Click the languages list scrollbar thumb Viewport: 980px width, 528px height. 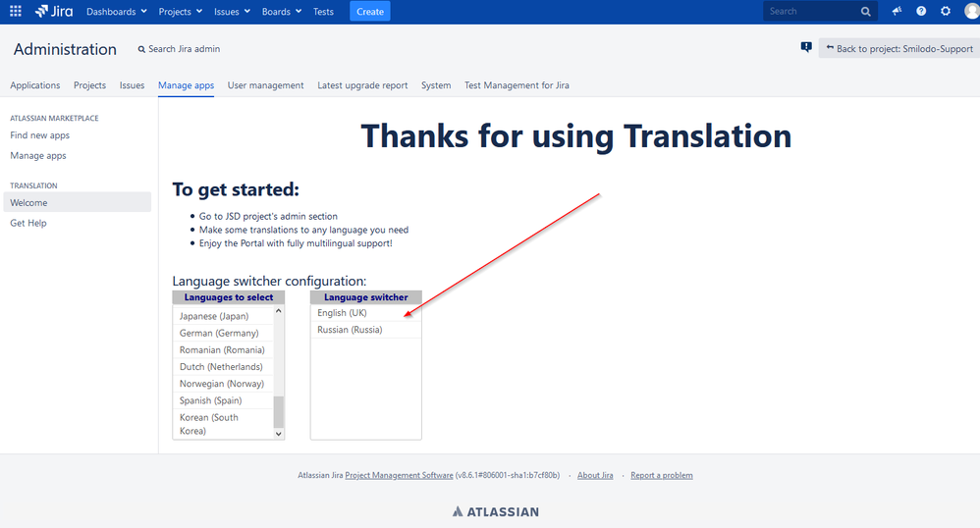279,412
